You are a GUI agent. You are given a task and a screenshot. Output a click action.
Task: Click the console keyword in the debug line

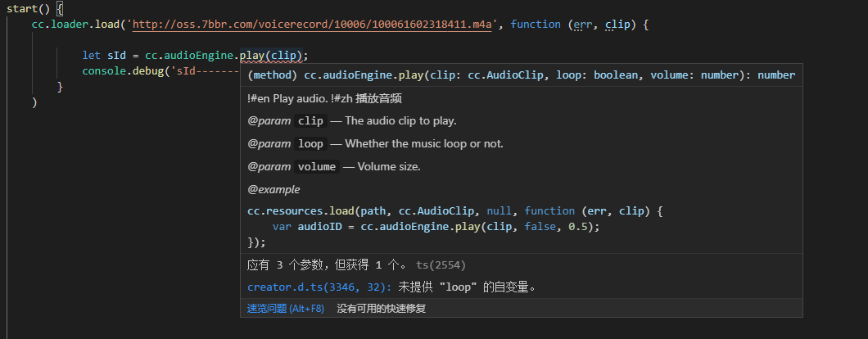pos(105,71)
